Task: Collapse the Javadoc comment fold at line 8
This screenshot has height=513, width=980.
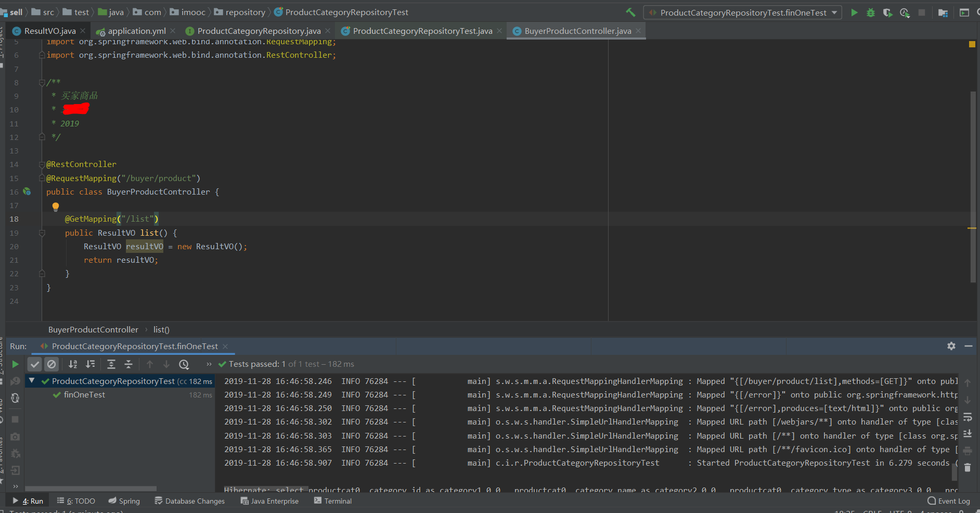Action: pyautogui.click(x=42, y=82)
